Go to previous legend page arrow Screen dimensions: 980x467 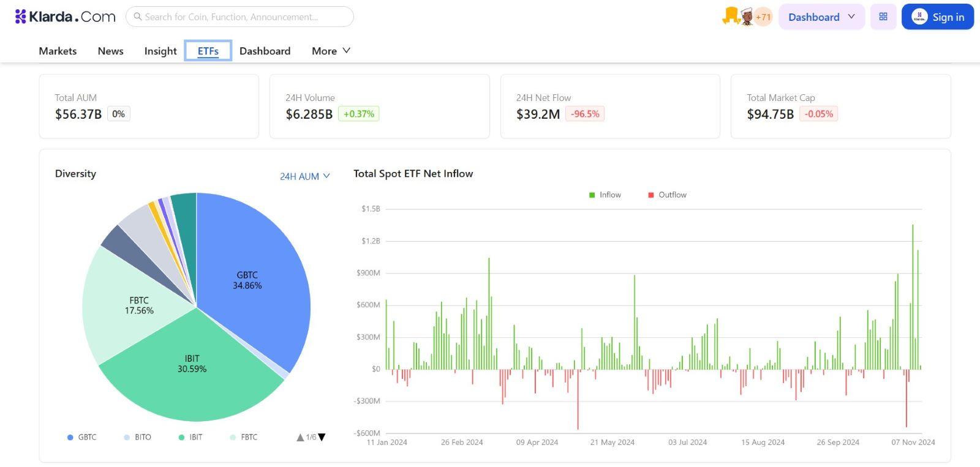[300, 437]
